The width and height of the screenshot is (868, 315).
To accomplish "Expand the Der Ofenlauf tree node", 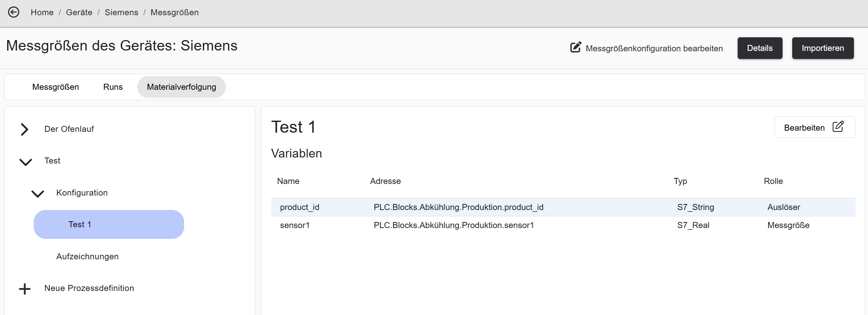I will 24,129.
